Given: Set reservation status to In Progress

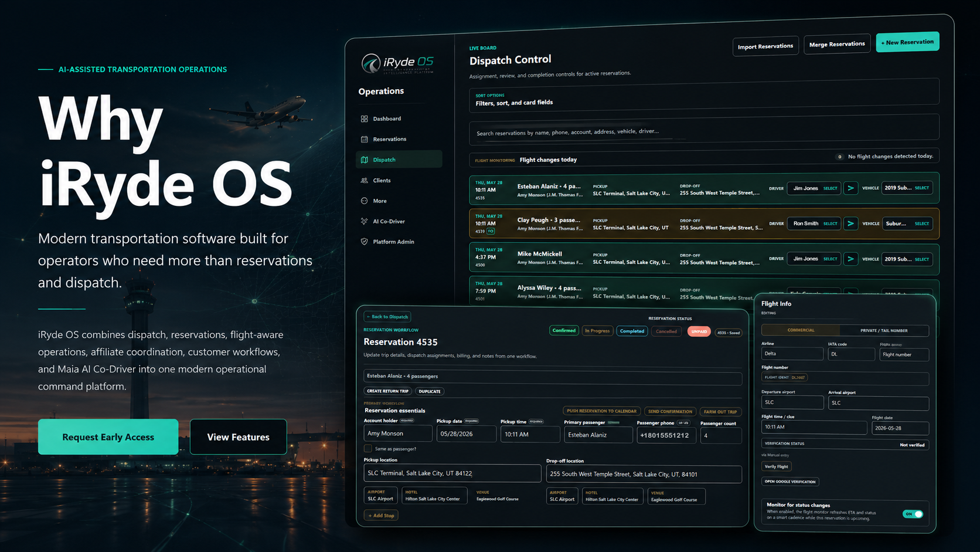Looking at the screenshot, I should (x=597, y=331).
